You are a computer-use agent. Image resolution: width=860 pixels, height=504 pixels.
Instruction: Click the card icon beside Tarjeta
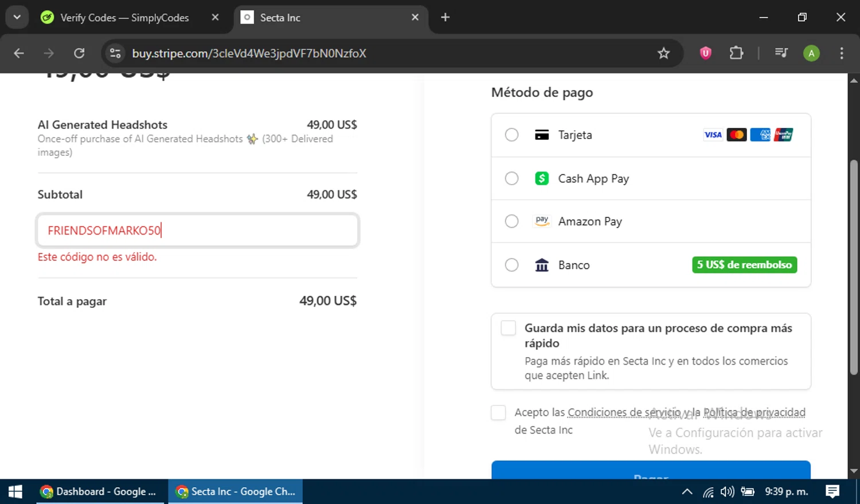[542, 135]
